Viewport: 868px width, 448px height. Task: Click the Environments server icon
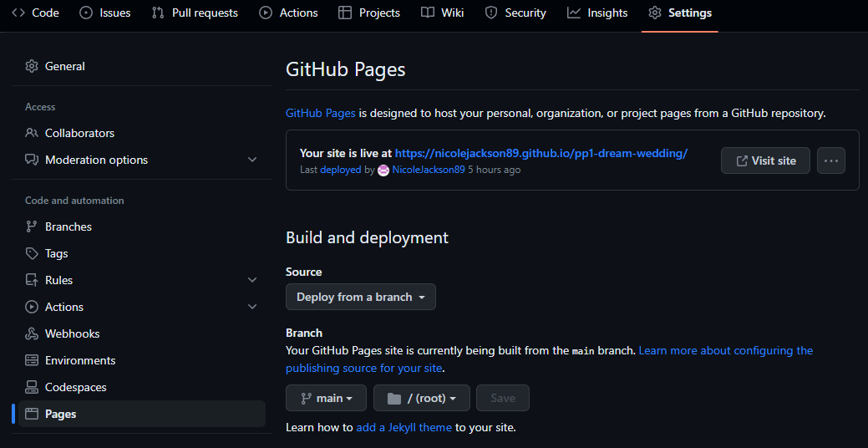coord(32,360)
